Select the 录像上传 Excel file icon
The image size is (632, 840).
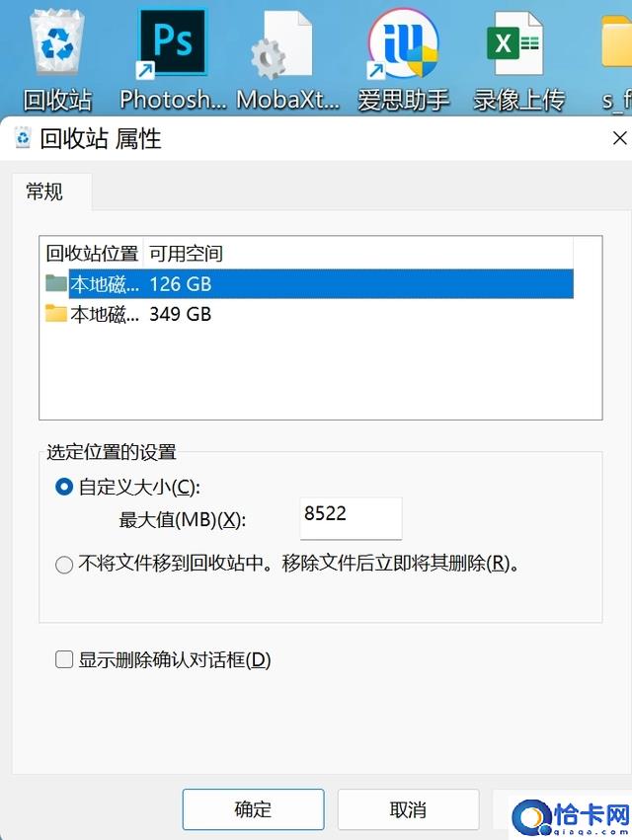click(514, 42)
